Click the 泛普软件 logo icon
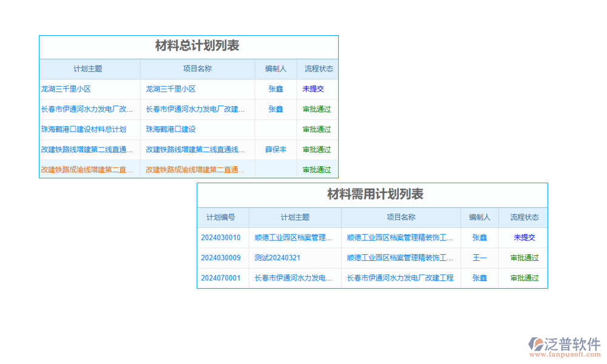This screenshot has height=364, width=607. [x=536, y=343]
